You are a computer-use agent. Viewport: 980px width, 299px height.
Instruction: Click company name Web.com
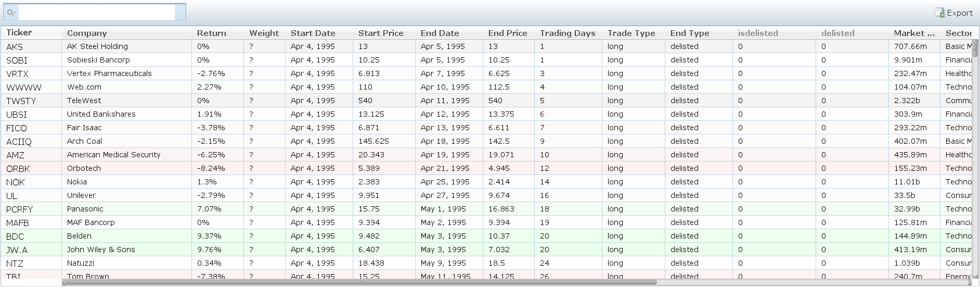pyautogui.click(x=84, y=87)
